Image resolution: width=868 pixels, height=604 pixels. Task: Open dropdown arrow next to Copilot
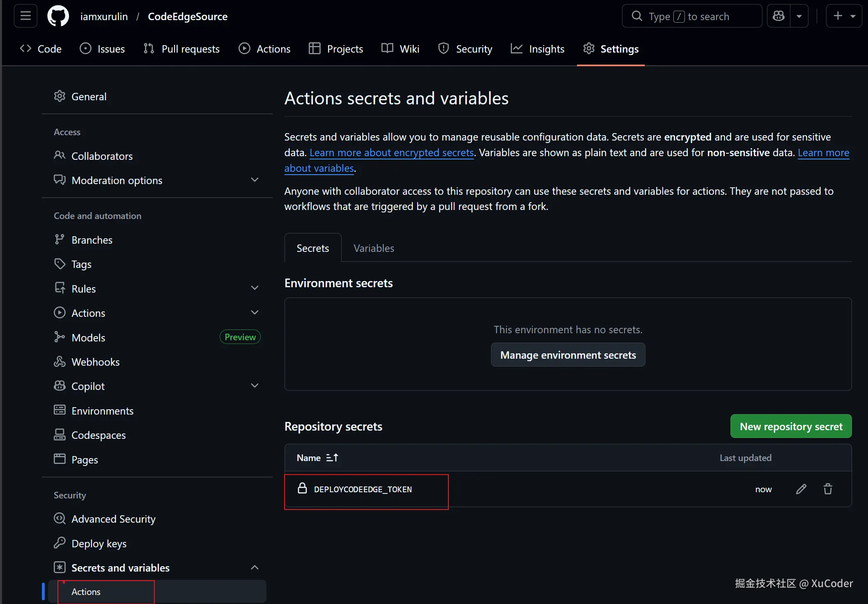coord(799,16)
